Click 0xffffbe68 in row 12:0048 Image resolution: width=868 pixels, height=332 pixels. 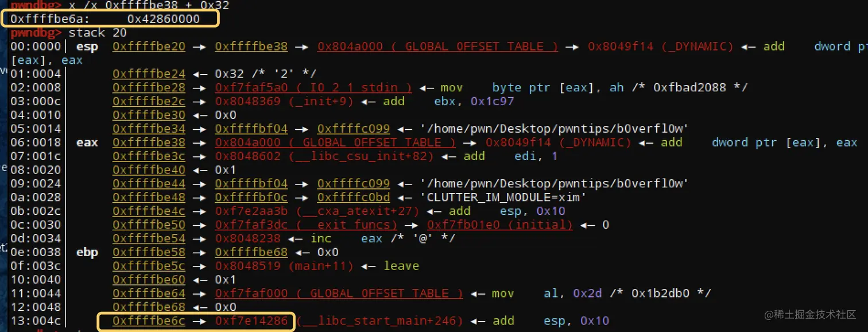pos(149,307)
